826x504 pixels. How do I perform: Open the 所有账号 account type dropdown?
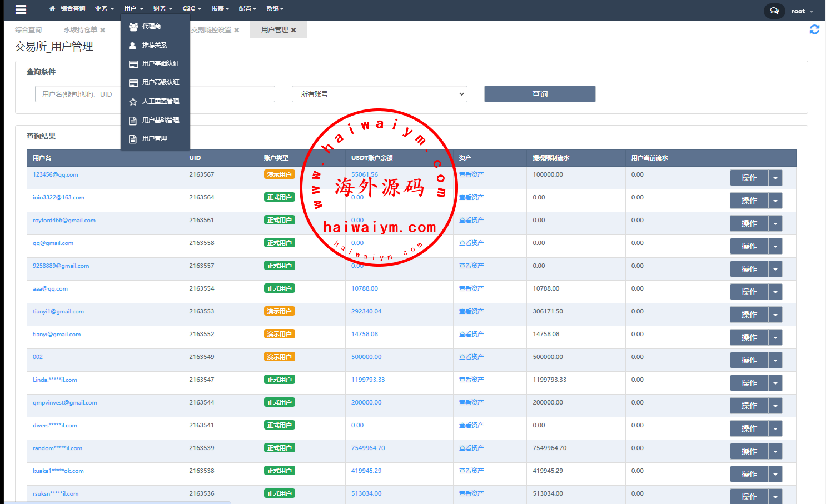(x=379, y=94)
